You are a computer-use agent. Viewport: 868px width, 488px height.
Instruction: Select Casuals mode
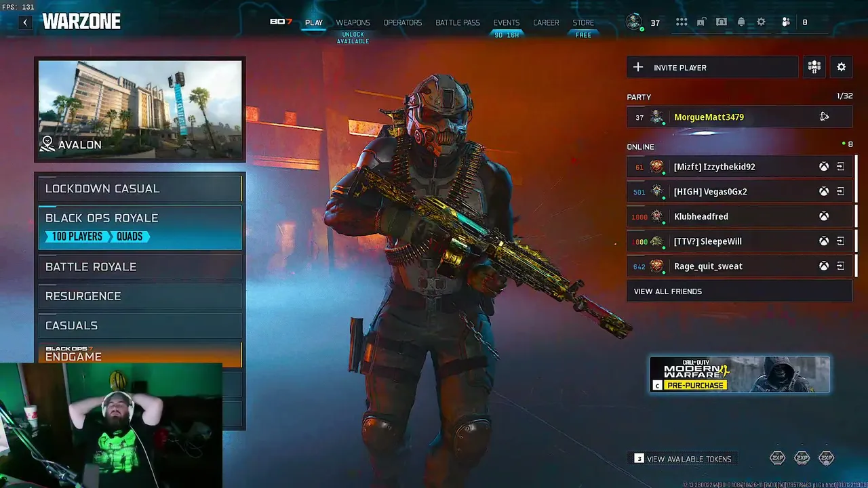click(140, 325)
